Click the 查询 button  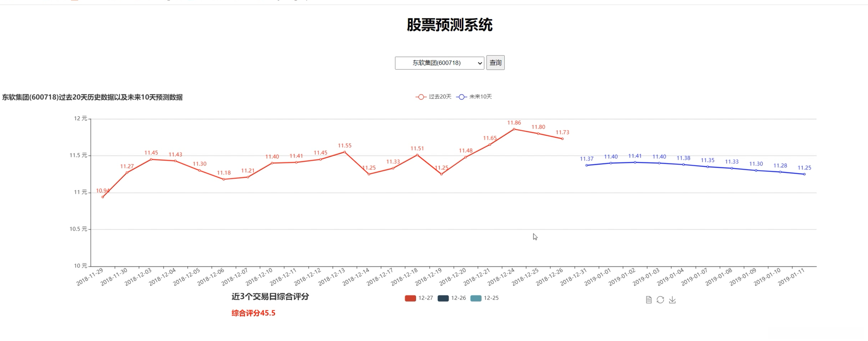point(496,63)
